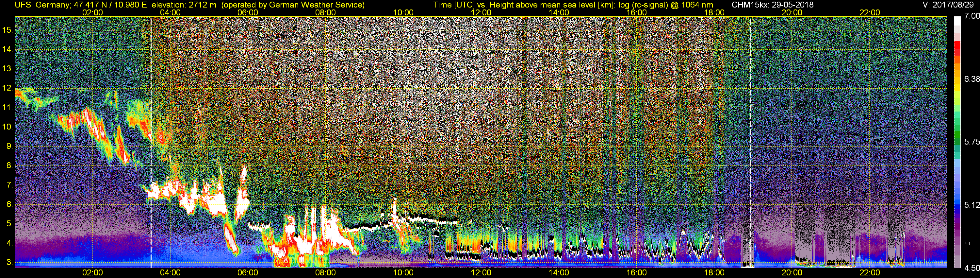Click '08:00' on the top time axis

click(326, 12)
